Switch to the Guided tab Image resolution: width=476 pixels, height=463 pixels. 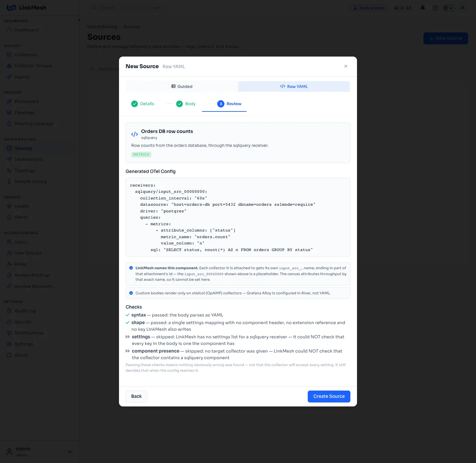182,86
